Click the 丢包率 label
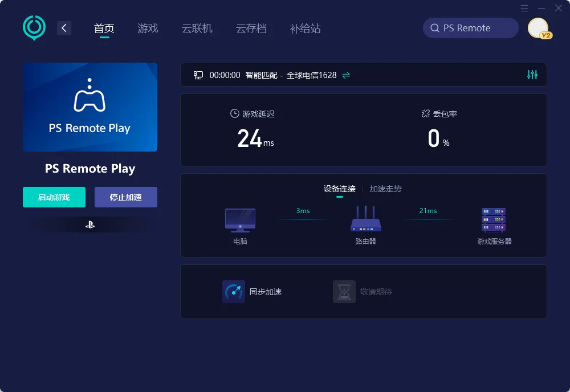This screenshot has width=570, height=392. (445, 114)
